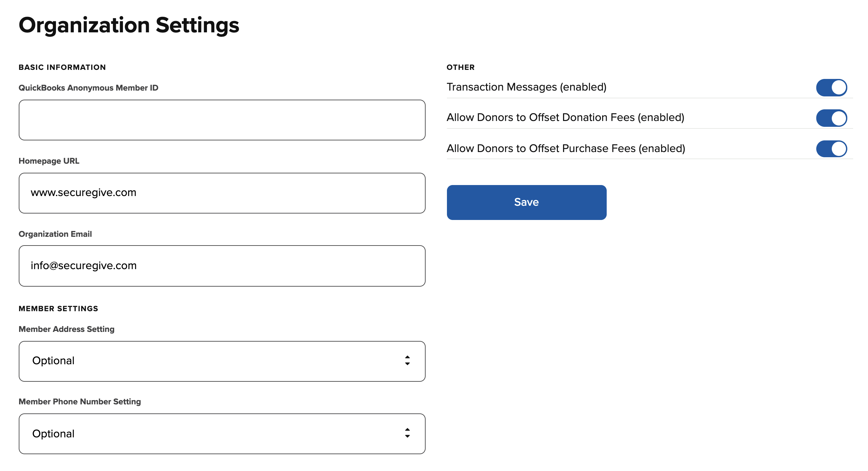Click the up-down arrows in Member Address dropdown
868x471 pixels.
point(407,360)
